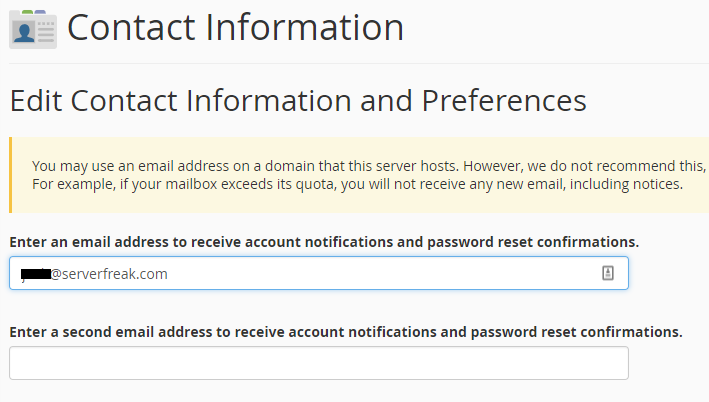The width and height of the screenshot is (709, 402).
Task: Click the yellow left border of the notice
Action: click(10, 175)
